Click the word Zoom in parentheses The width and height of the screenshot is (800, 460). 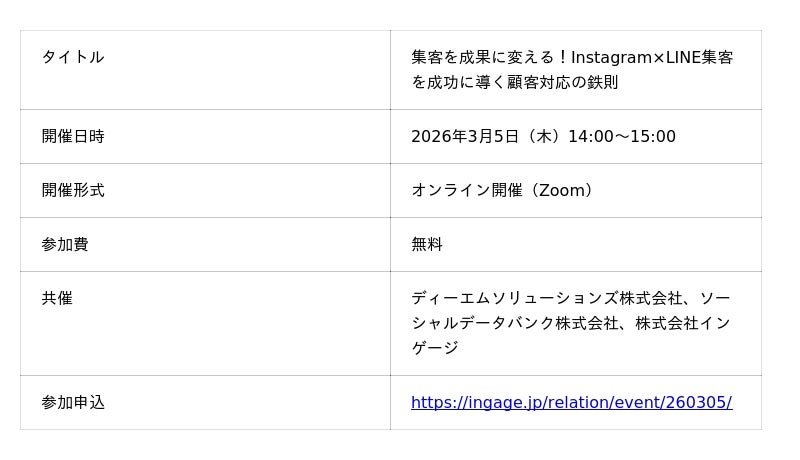point(561,190)
